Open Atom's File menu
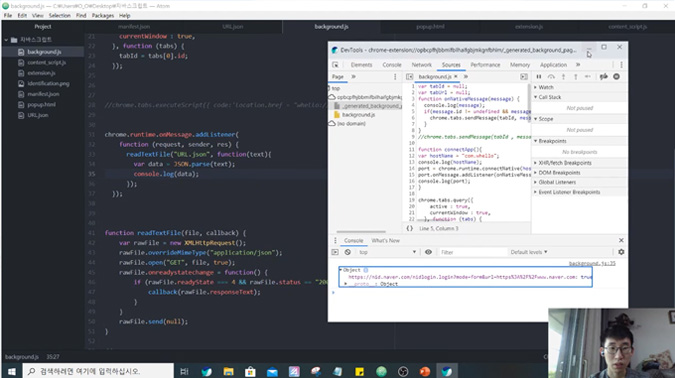This screenshot has width=675, height=378. coord(8,15)
